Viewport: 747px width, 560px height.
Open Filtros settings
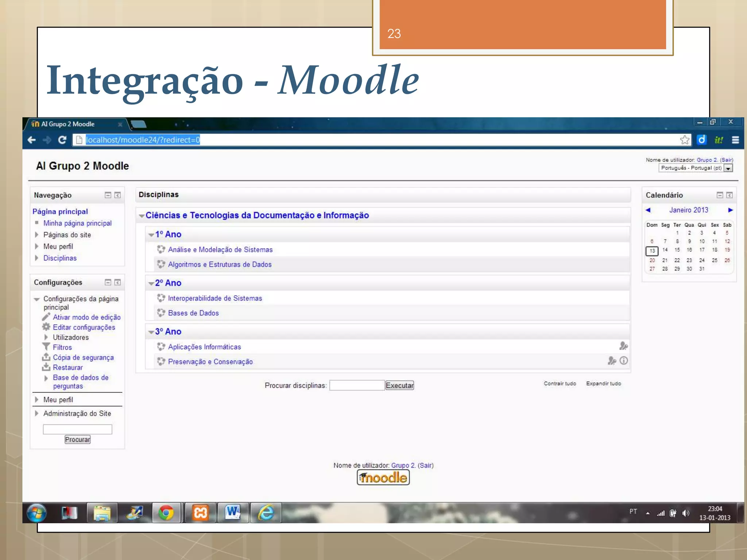click(x=62, y=347)
